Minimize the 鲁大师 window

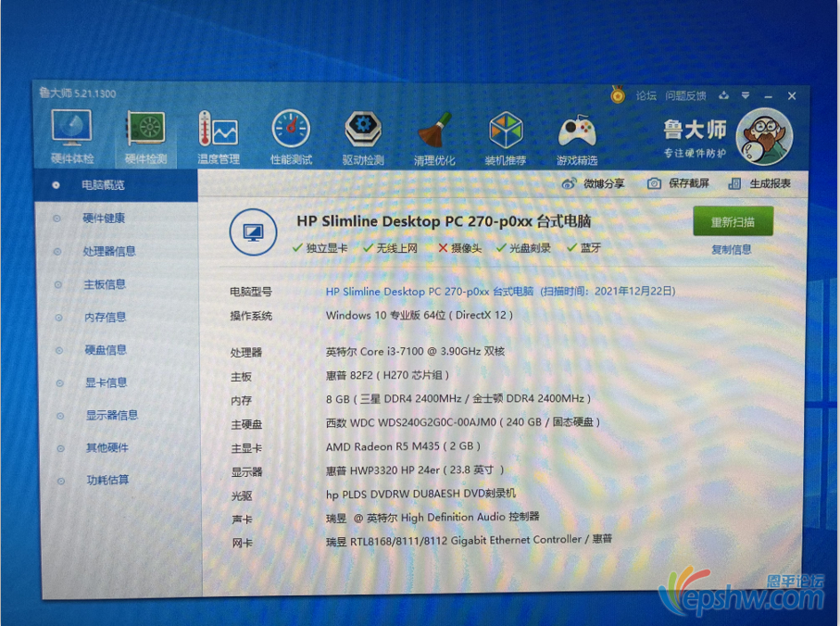click(x=768, y=96)
